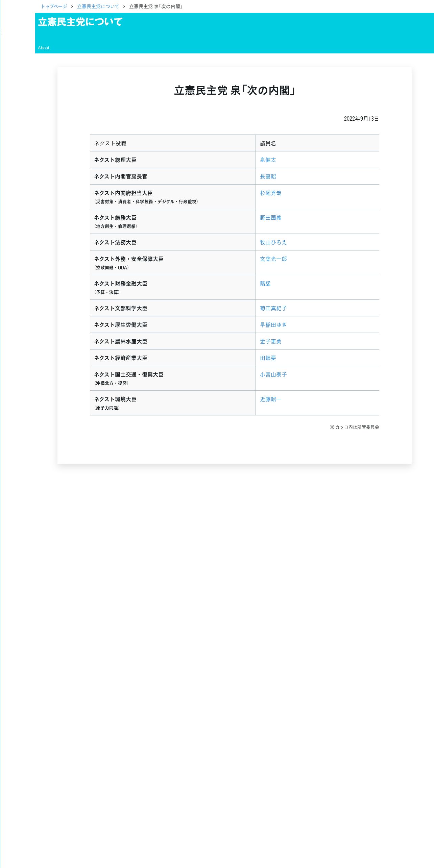Click the 議員名 column header
The width and height of the screenshot is (434, 868).
click(x=317, y=143)
